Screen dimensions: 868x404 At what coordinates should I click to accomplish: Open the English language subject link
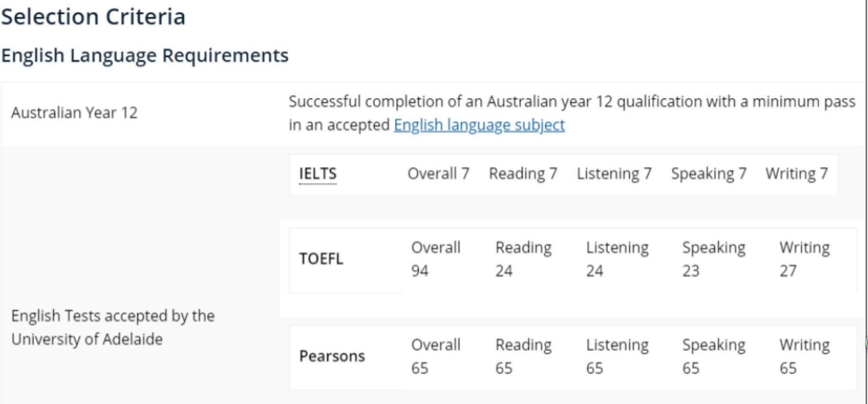tap(479, 125)
